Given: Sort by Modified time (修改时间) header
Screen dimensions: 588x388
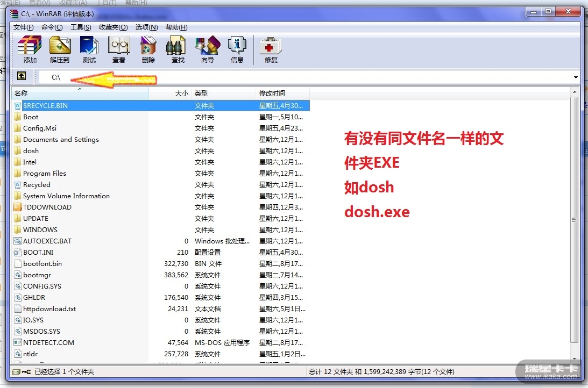Looking at the screenshot, I should (x=283, y=94).
